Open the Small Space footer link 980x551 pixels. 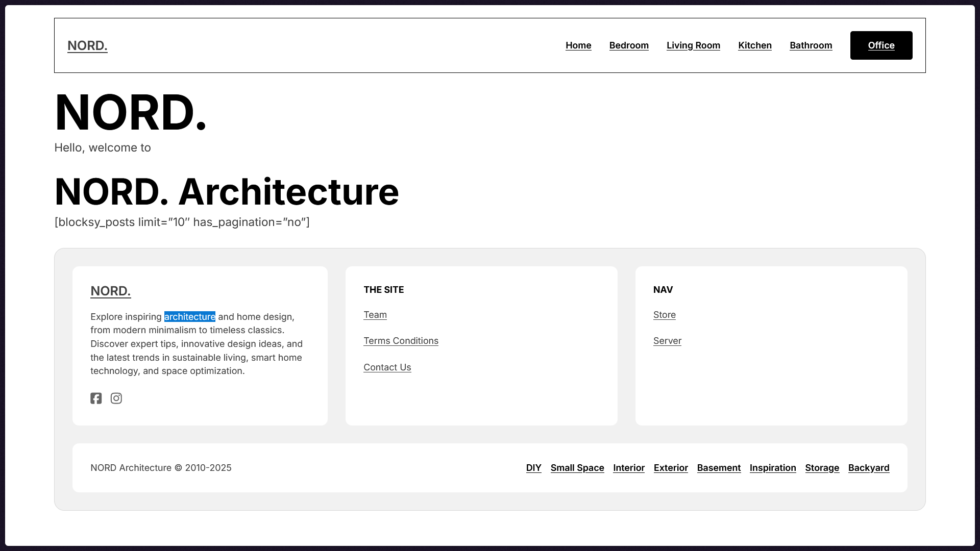click(577, 467)
